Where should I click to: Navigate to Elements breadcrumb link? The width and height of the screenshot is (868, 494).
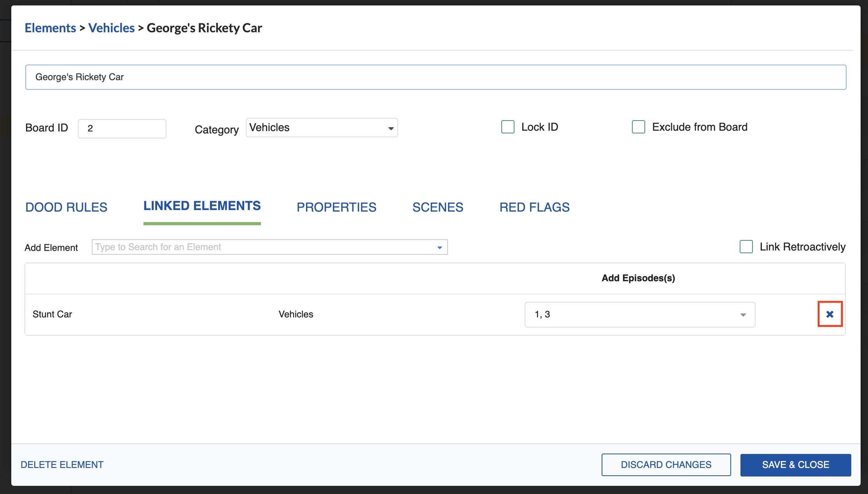pyautogui.click(x=50, y=28)
